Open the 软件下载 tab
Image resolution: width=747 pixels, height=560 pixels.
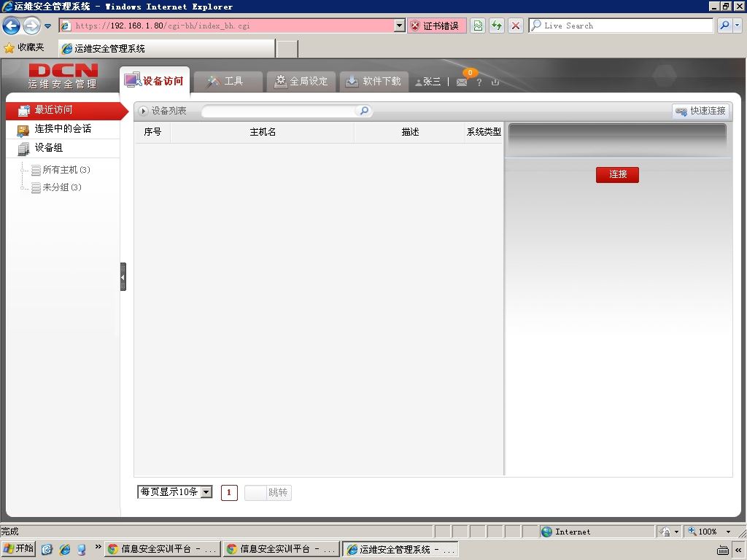click(x=373, y=82)
